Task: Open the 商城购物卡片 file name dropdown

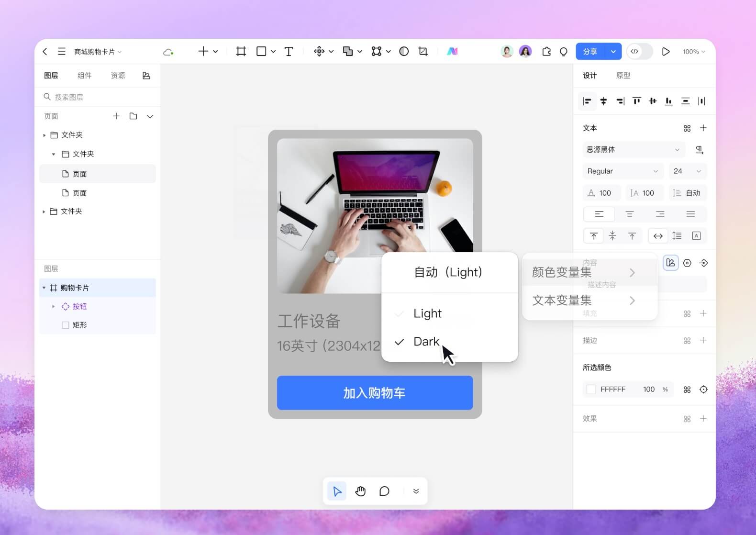Action: click(x=98, y=52)
